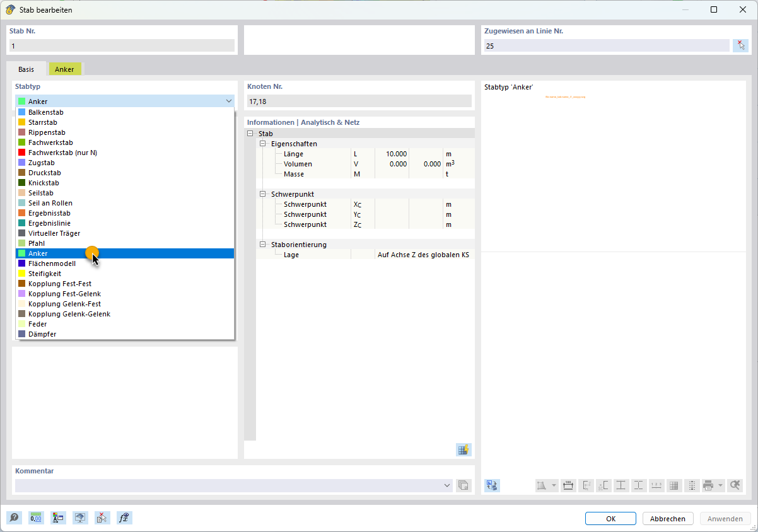Open display settings using the monitor icon

pos(80,518)
